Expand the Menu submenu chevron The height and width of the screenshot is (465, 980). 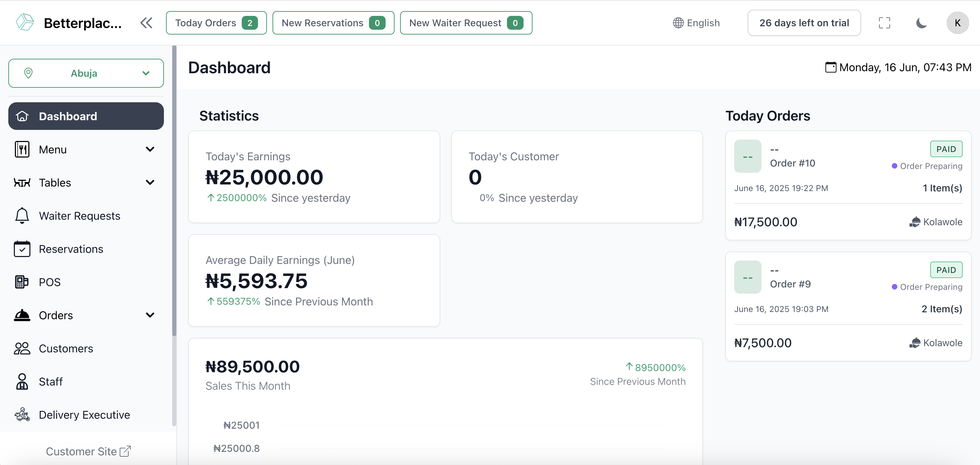(x=150, y=149)
